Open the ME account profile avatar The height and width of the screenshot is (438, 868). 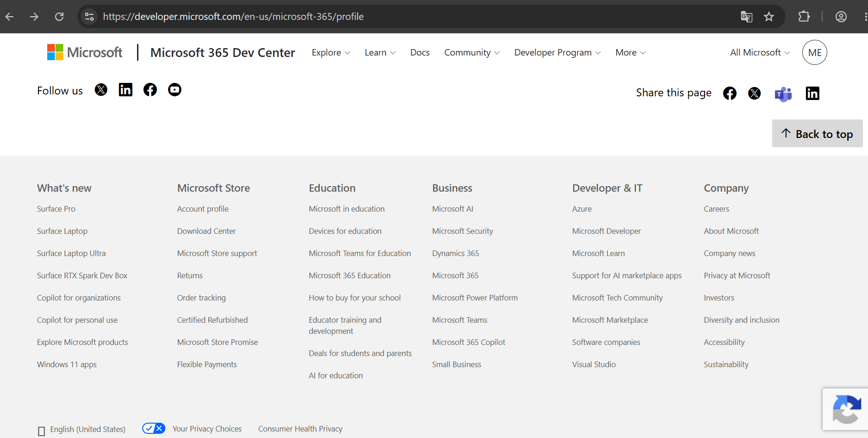[x=815, y=52]
